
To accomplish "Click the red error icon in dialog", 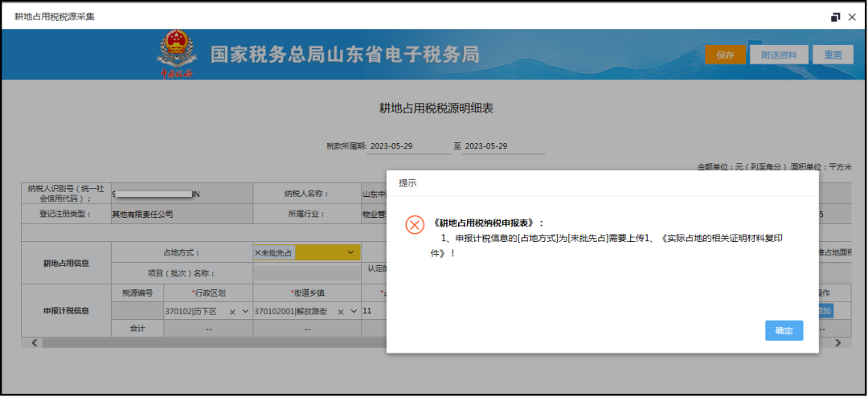I will pos(415,225).
